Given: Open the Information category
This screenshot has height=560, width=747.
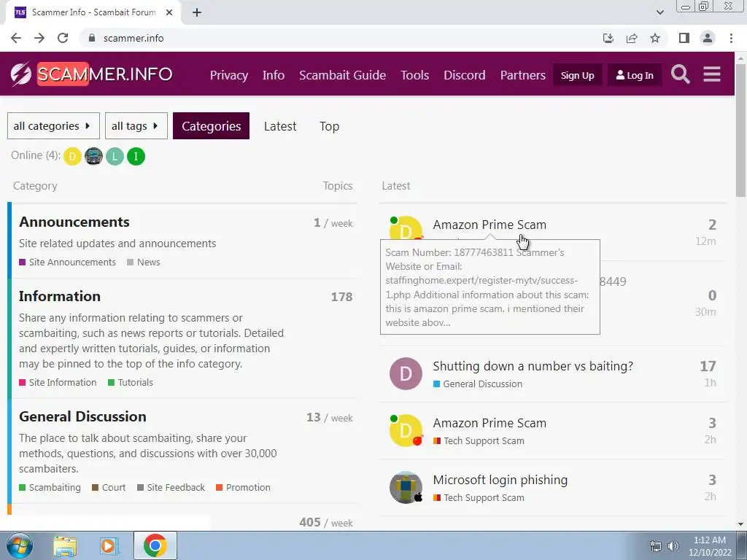Looking at the screenshot, I should click(60, 296).
